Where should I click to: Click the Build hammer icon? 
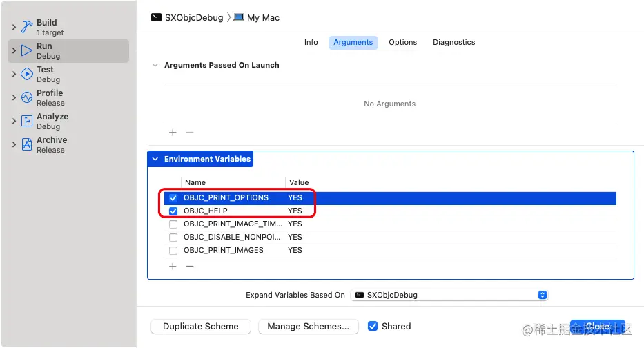pyautogui.click(x=27, y=27)
